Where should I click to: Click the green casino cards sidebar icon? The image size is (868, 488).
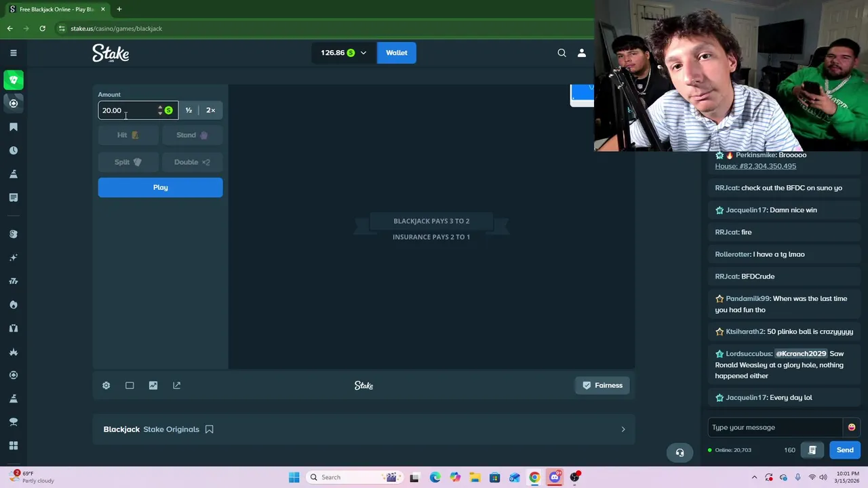(14, 80)
